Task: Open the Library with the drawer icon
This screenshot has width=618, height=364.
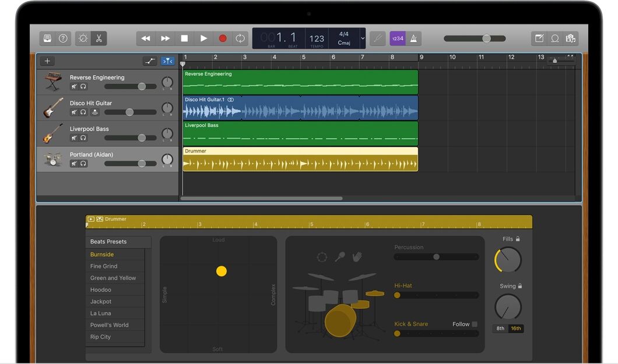Action: click(46, 38)
